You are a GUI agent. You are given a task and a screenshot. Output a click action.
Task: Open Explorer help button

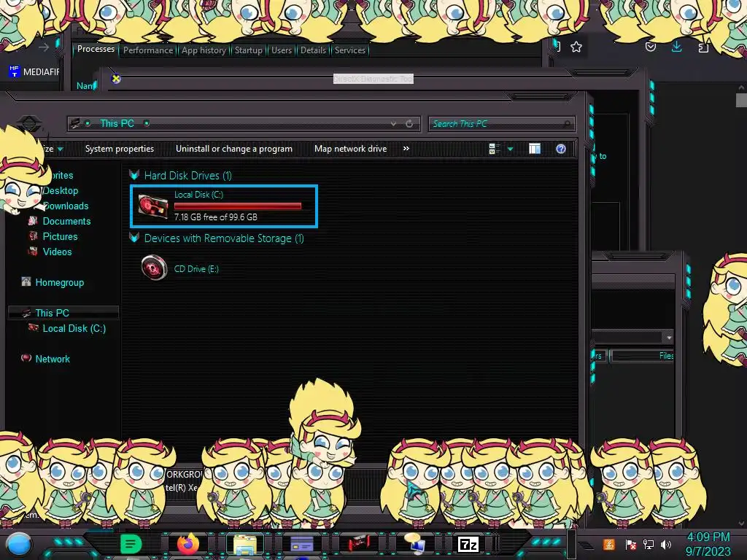(x=561, y=149)
